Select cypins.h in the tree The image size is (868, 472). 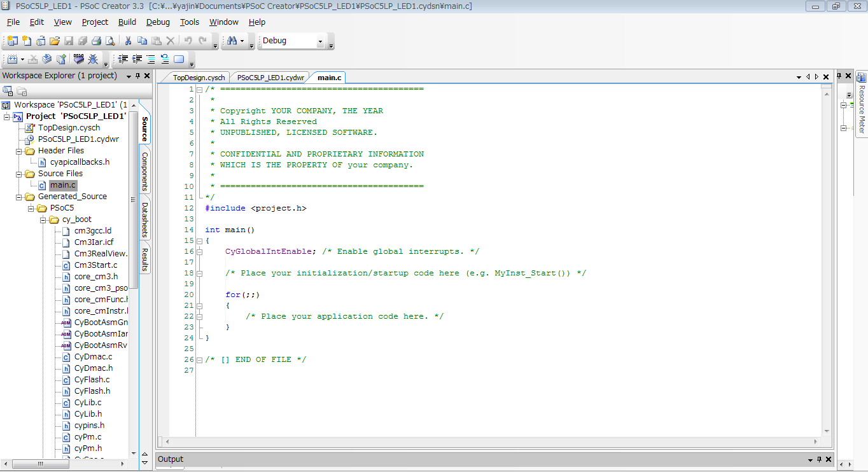89,426
